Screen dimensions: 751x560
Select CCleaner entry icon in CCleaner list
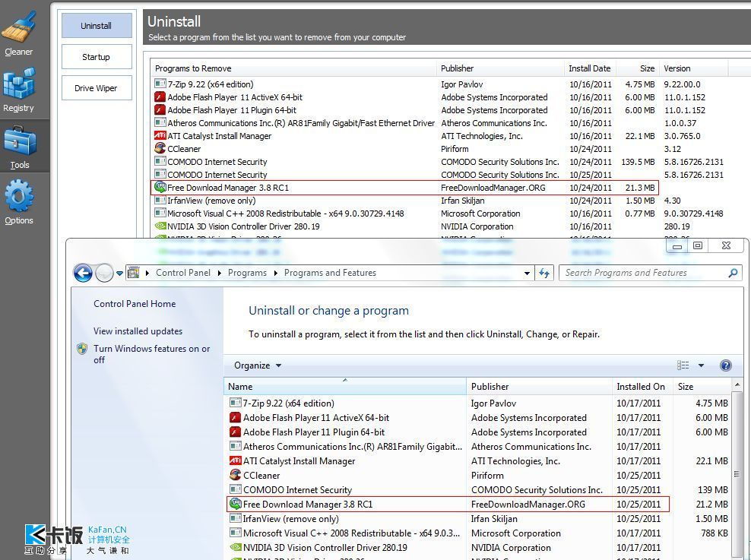click(x=160, y=148)
